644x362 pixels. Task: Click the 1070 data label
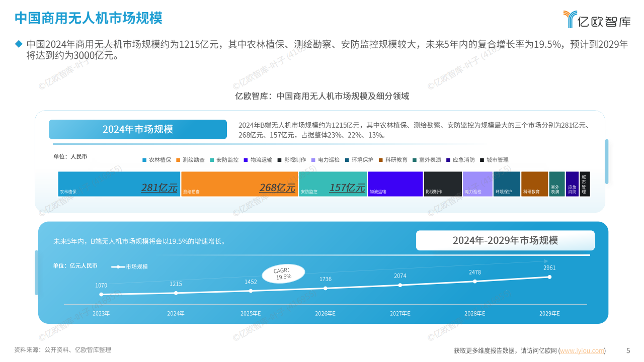pyautogui.click(x=101, y=285)
